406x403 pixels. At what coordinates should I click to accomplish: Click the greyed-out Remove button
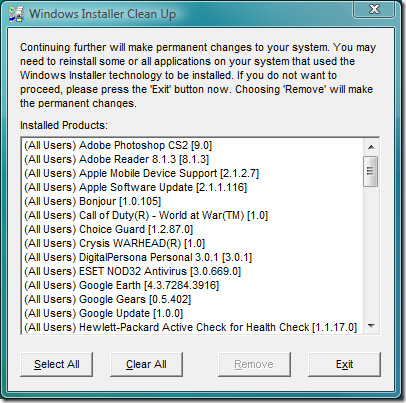pyautogui.click(x=254, y=364)
